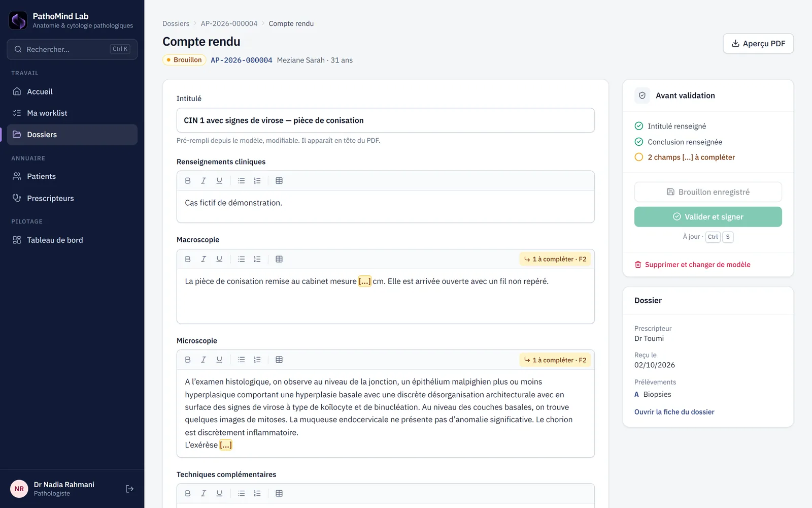Click the PathoMind Lab logo icon
This screenshot has width=812, height=508.
pos(18,20)
